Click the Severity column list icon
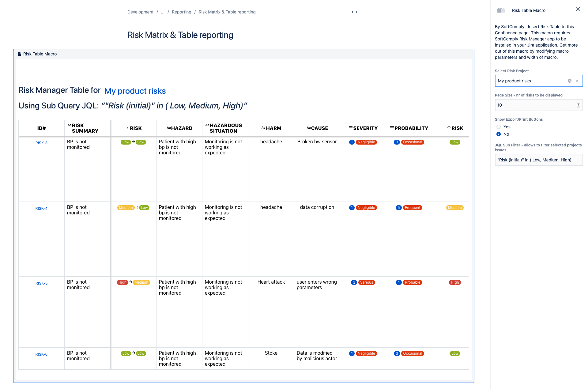The image size is (588, 389). click(x=350, y=128)
